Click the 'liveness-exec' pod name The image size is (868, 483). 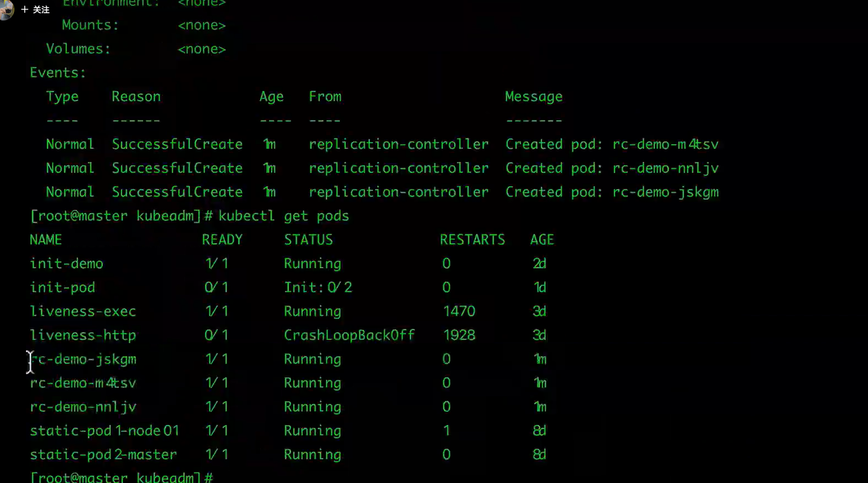coord(83,312)
